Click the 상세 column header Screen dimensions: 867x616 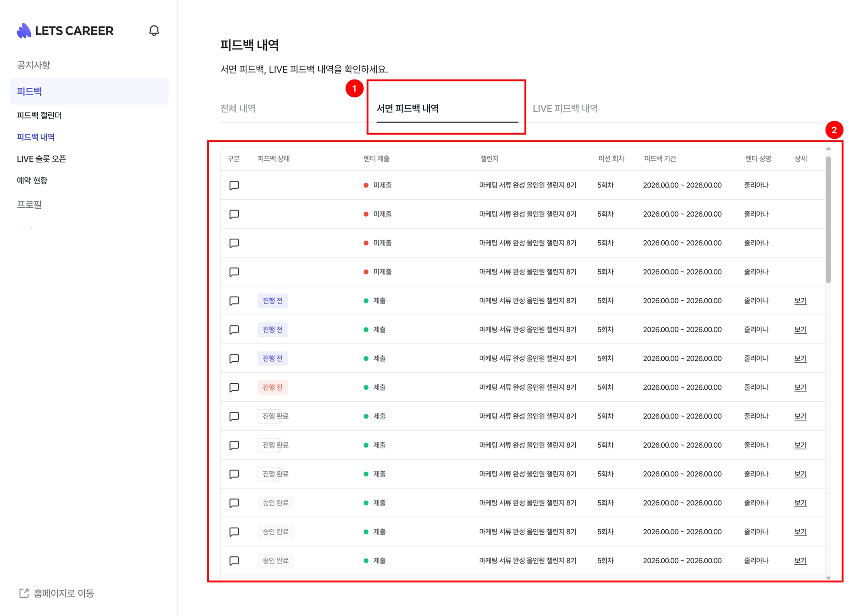pyautogui.click(x=801, y=159)
